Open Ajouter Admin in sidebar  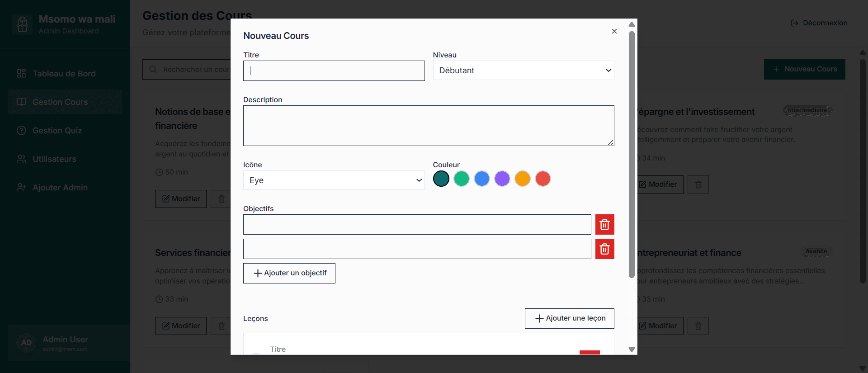(x=65, y=188)
